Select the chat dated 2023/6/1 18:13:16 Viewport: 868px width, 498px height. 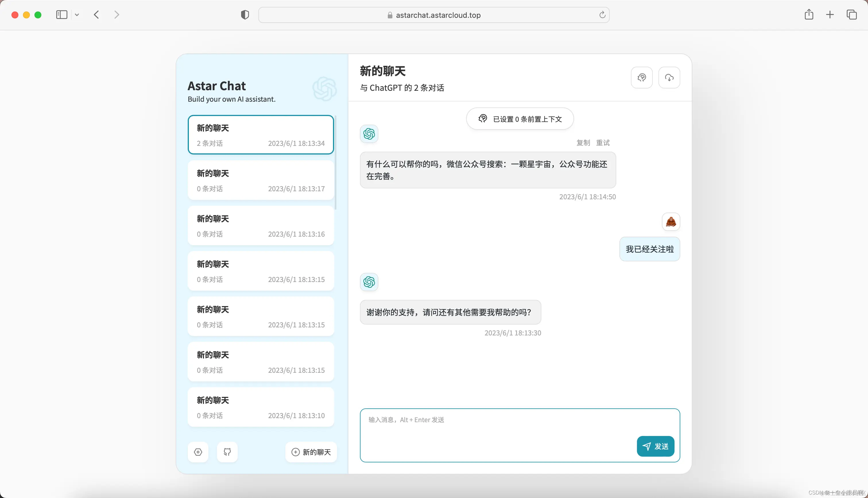coord(261,225)
